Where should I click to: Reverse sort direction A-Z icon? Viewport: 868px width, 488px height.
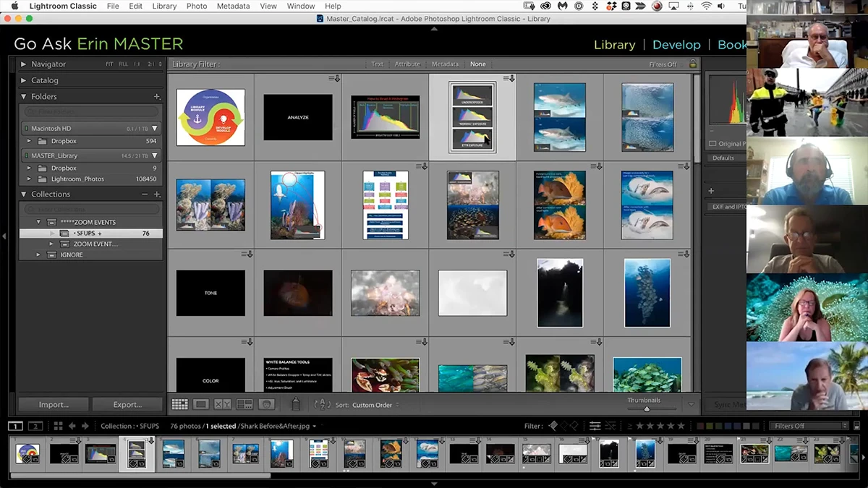(x=323, y=405)
